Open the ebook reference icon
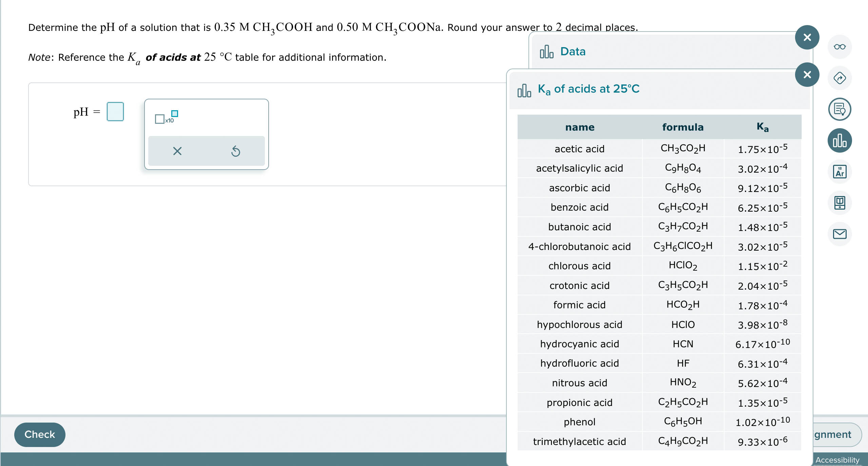868x466 pixels. click(840, 203)
